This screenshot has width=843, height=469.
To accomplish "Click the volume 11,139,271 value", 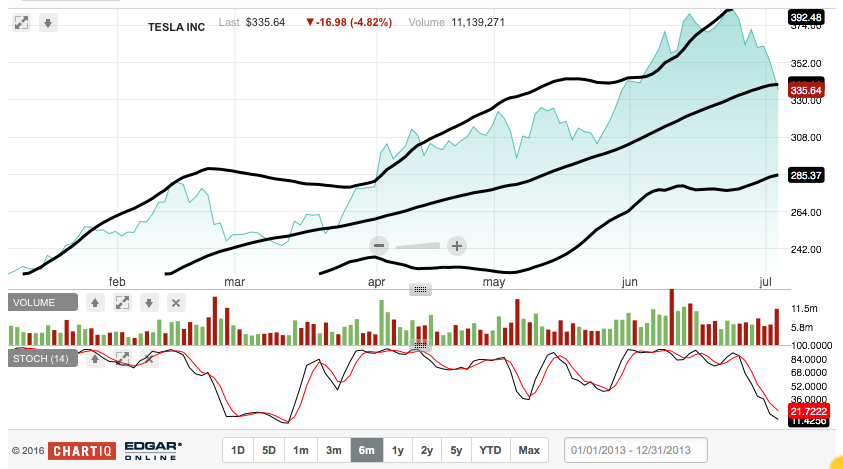I will pos(478,22).
